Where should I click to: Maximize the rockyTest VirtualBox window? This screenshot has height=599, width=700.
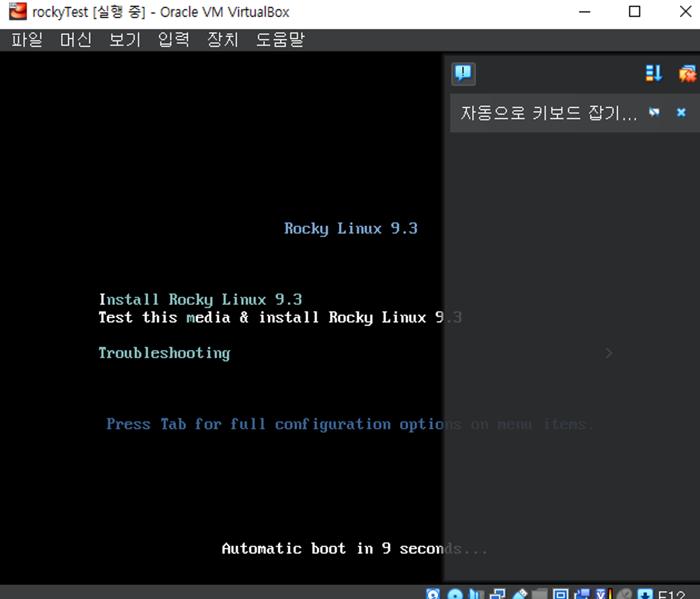pos(634,12)
